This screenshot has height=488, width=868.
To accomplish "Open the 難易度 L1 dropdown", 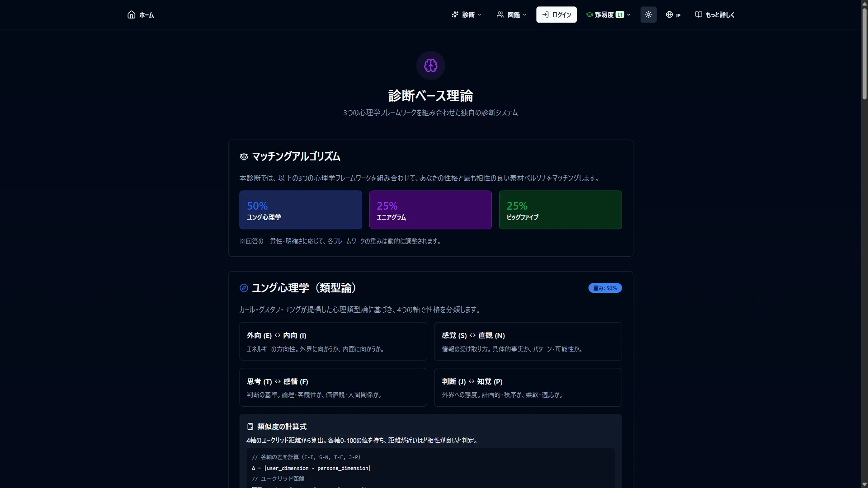I will pyautogui.click(x=608, y=14).
